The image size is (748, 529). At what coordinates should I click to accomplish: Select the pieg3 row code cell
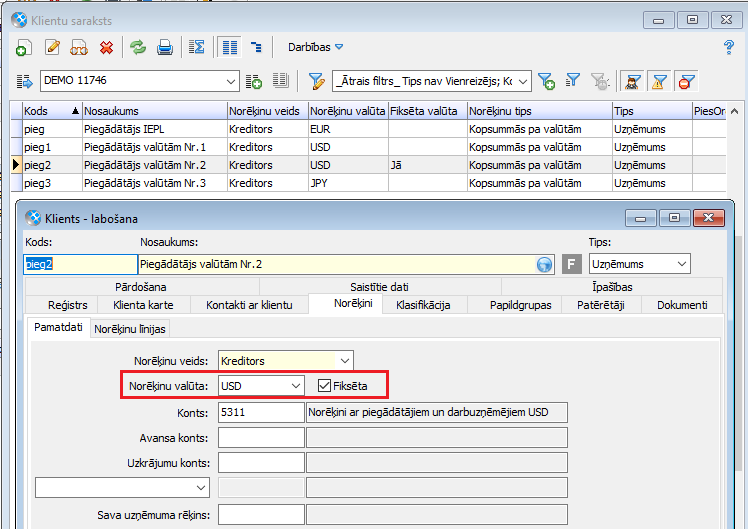point(52,183)
